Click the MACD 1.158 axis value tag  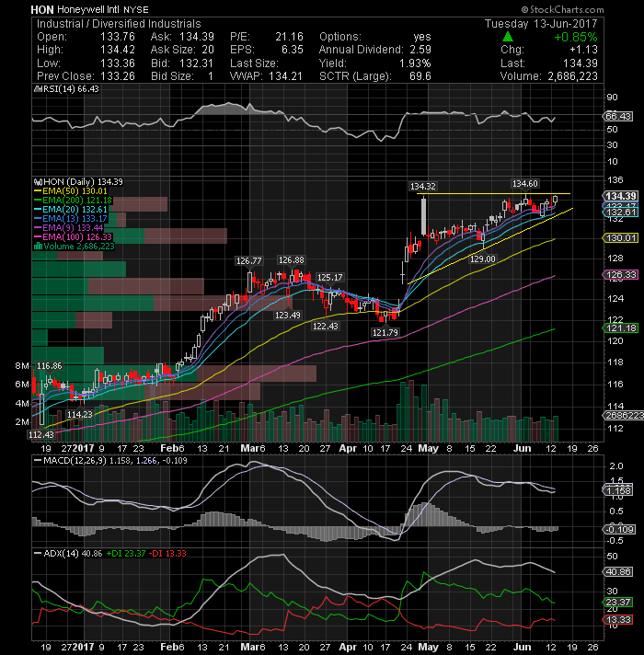(x=618, y=490)
